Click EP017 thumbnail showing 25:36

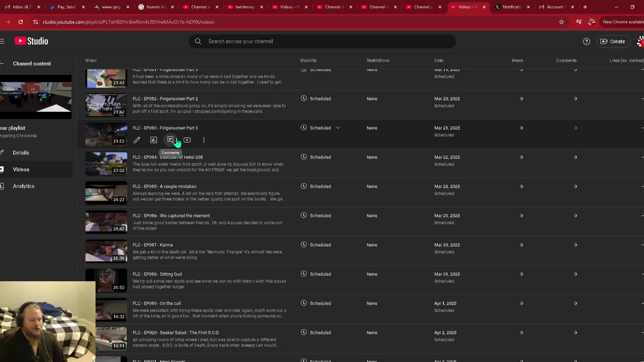click(106, 250)
